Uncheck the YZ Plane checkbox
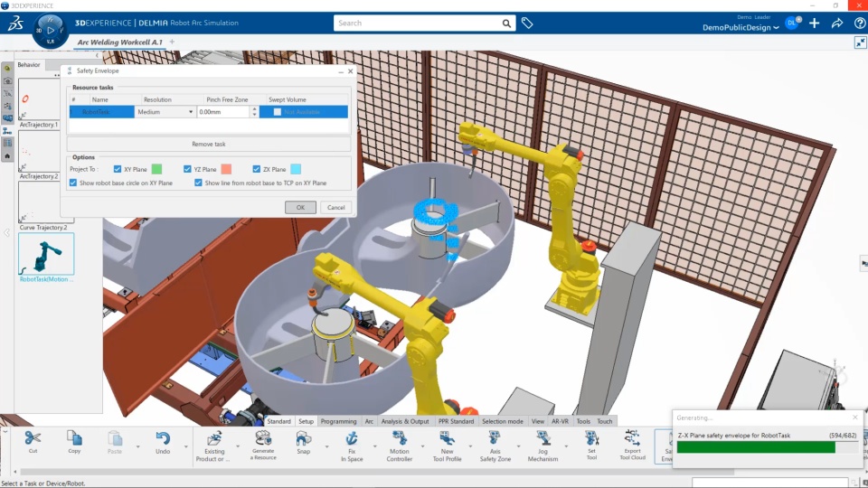 (x=187, y=169)
